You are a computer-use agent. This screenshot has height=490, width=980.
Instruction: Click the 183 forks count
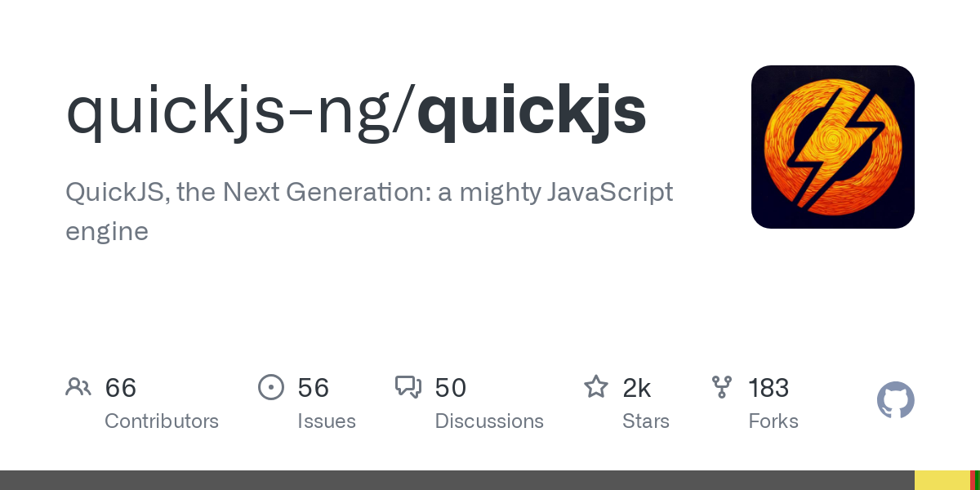(768, 388)
